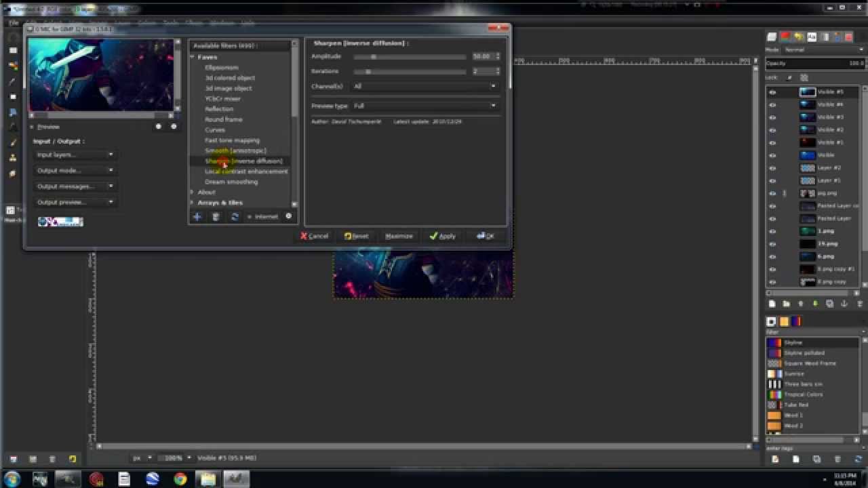868x488 pixels.
Task: Anchor the floating layer icon
Action: coord(844,304)
